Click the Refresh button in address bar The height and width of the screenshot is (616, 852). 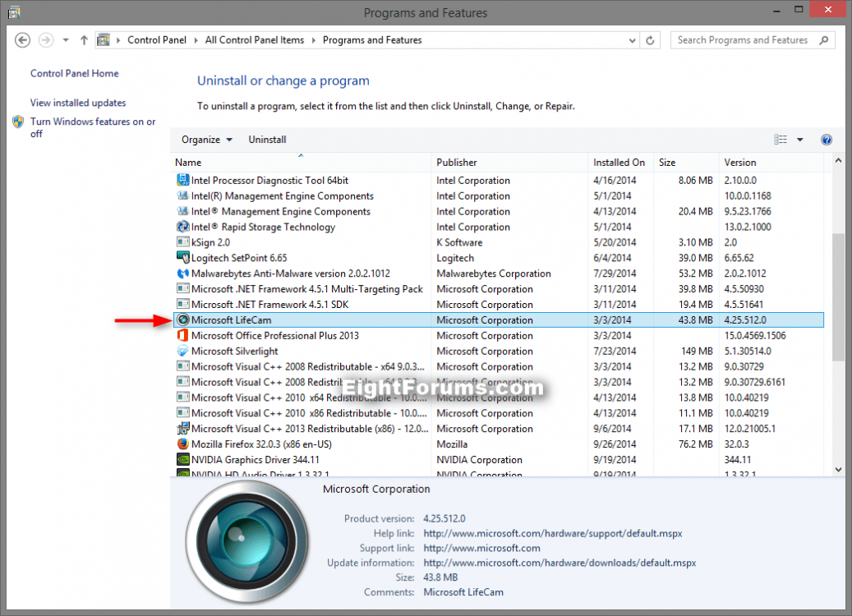point(650,40)
